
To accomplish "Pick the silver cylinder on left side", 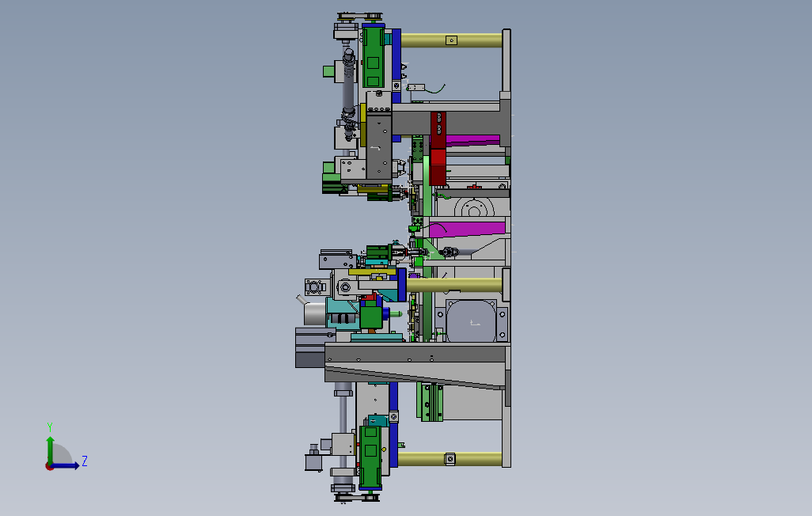I will (x=315, y=314).
